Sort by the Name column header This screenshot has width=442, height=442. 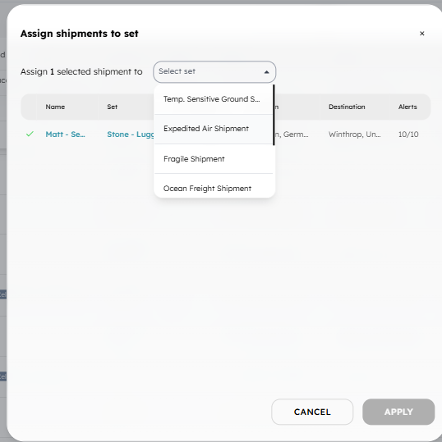(x=55, y=107)
